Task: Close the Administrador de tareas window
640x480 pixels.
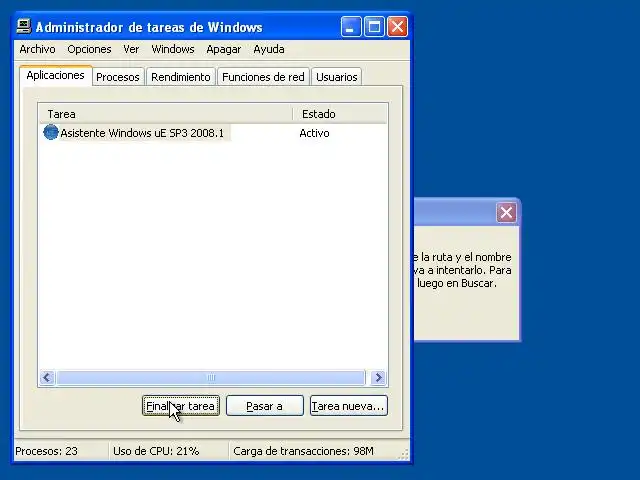Action: 397,27
